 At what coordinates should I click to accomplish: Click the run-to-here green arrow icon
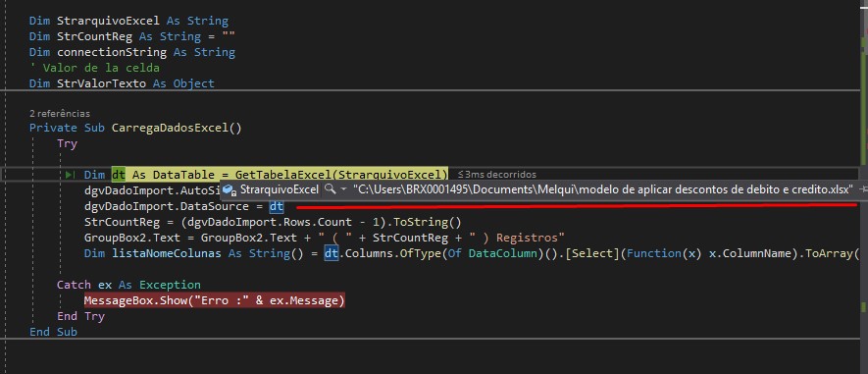(70, 175)
